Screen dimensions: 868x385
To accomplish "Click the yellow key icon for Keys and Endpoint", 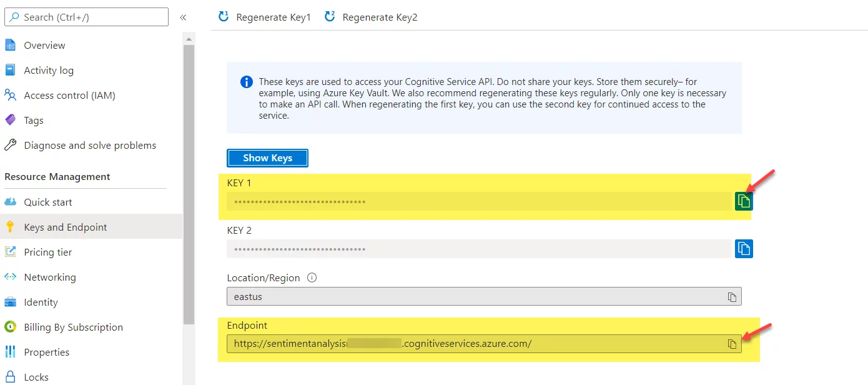I will click(x=10, y=227).
